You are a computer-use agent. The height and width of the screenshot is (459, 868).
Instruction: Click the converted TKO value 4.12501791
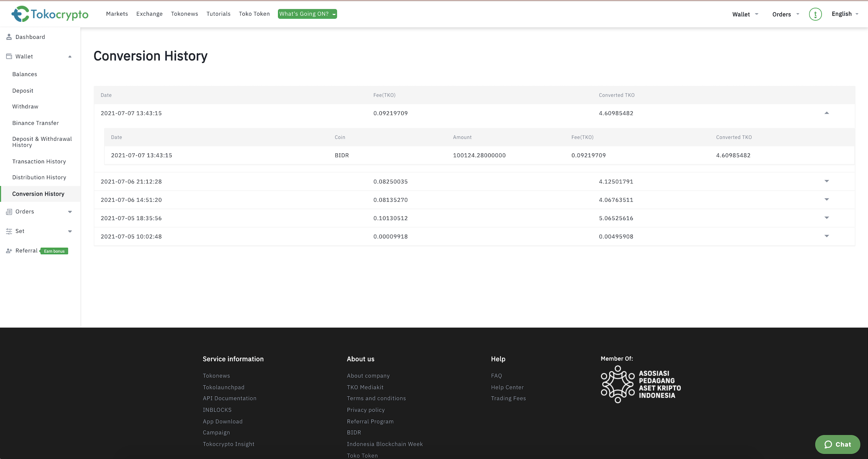click(616, 182)
